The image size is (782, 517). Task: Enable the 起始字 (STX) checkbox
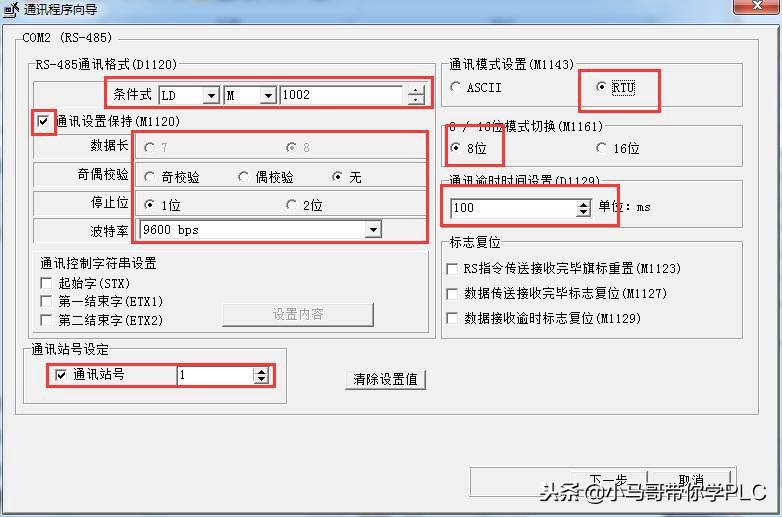46,283
